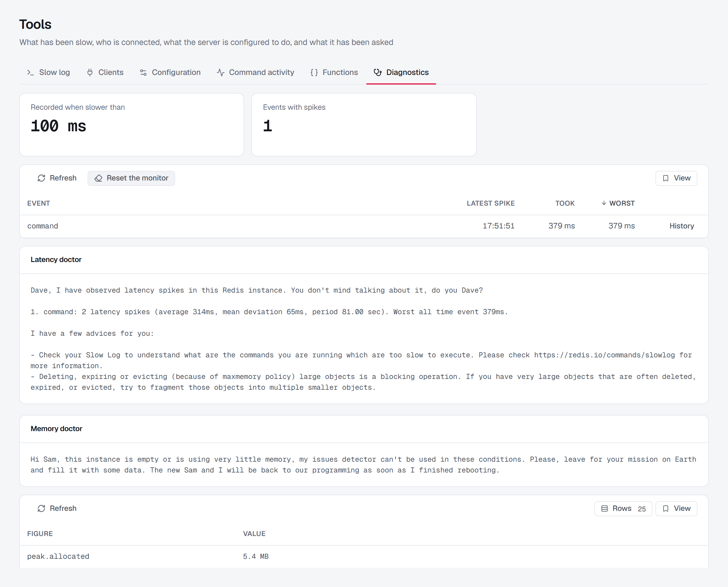Open the Functions tab

click(x=334, y=72)
